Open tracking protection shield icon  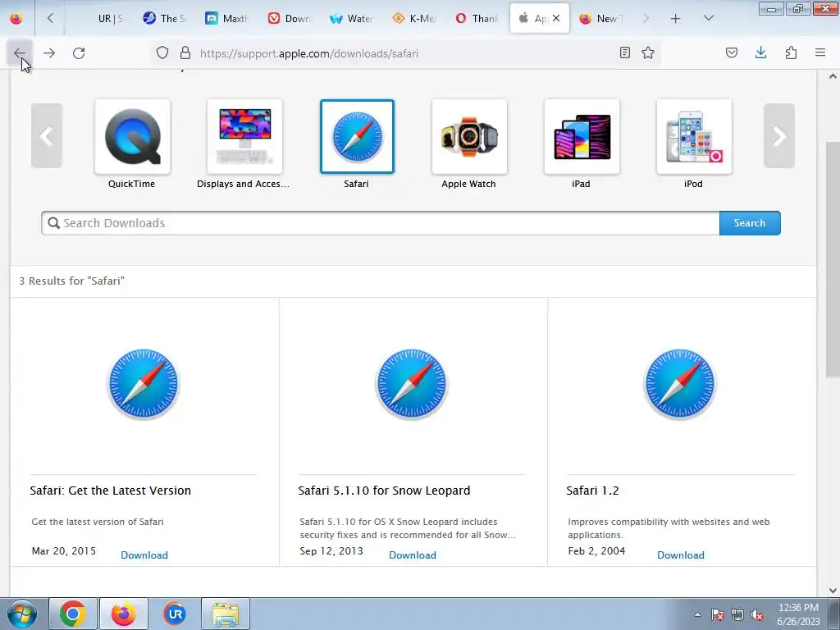pyautogui.click(x=162, y=53)
